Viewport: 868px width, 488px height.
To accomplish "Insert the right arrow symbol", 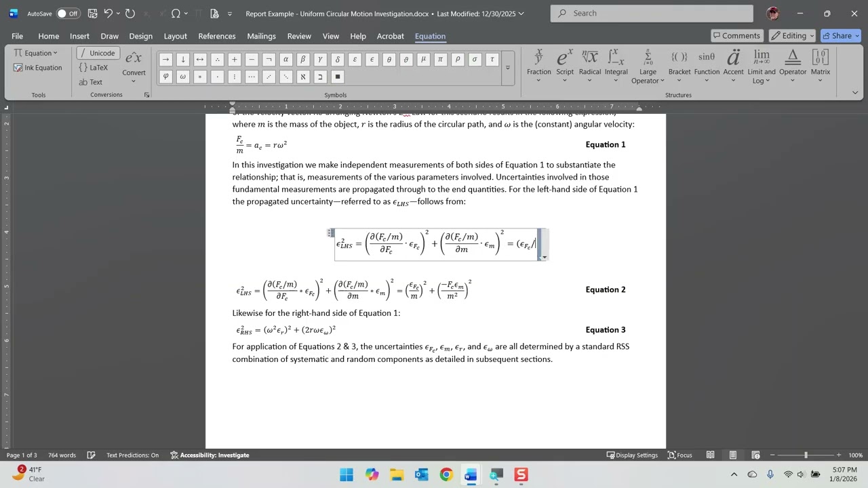I will click(x=165, y=60).
